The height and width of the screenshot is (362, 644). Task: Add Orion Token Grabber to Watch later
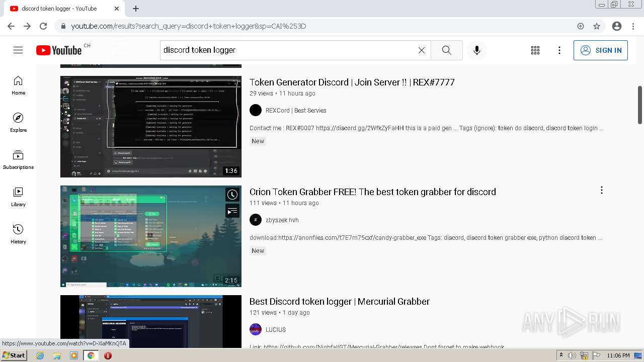click(232, 195)
